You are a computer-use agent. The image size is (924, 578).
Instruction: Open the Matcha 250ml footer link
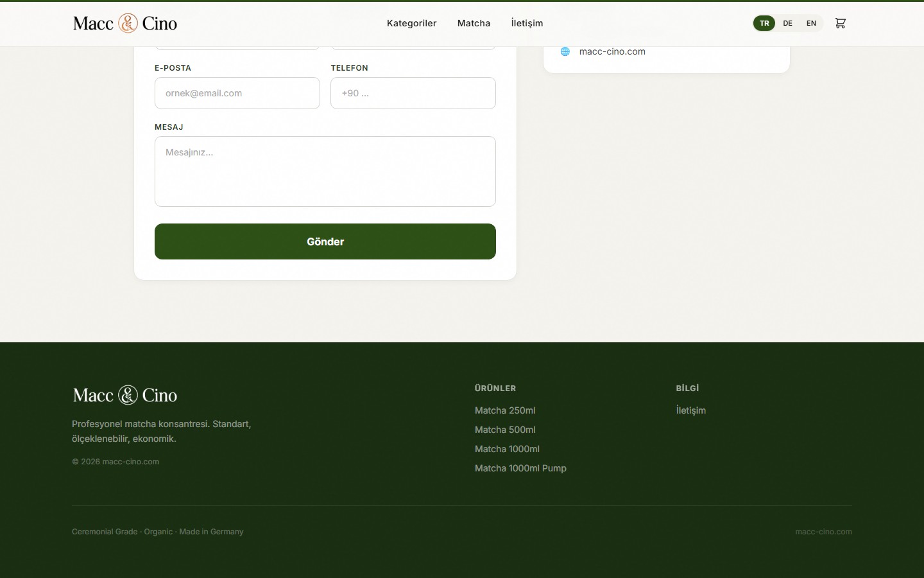[505, 410]
